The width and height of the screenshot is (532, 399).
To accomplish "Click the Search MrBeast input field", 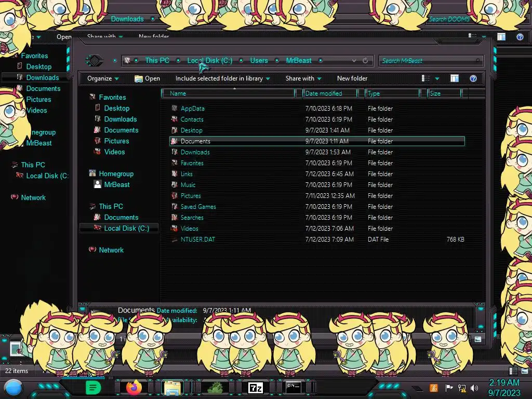I will tap(431, 61).
